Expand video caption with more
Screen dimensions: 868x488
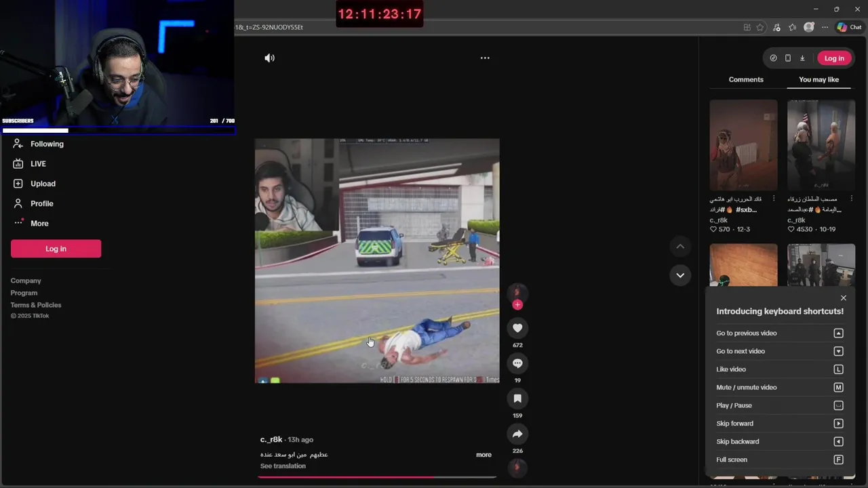484,455
